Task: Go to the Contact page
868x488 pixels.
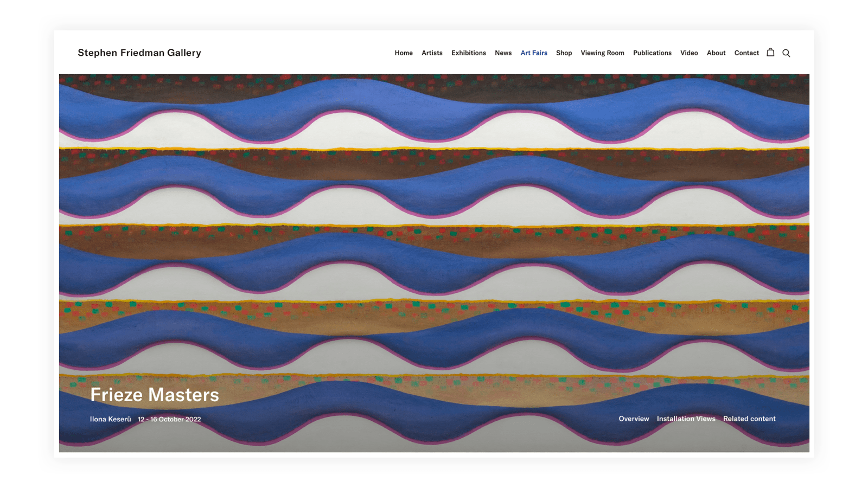Action: tap(746, 53)
